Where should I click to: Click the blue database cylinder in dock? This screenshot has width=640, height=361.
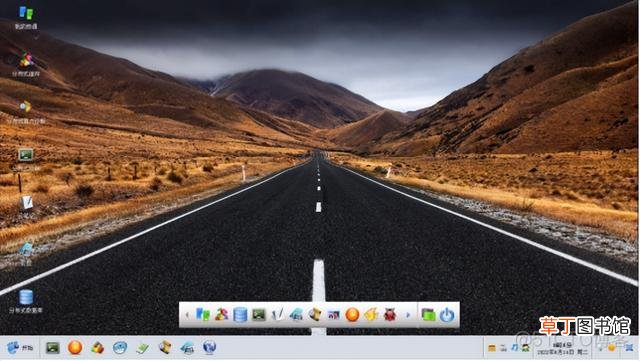click(240, 315)
